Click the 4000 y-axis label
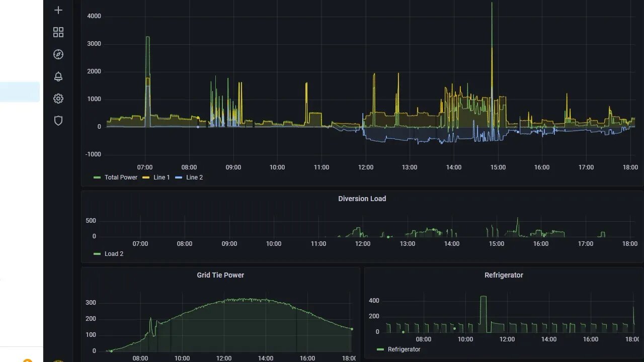 (94, 16)
